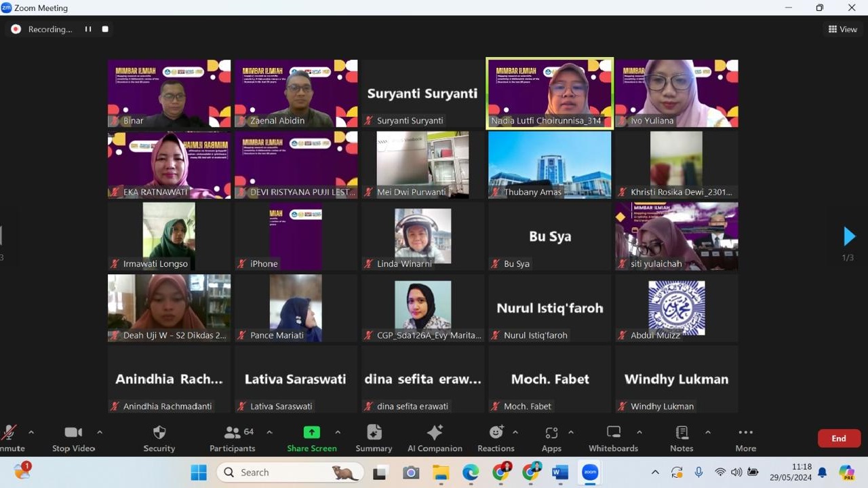Unmute the microphone
The image size is (868, 488).
click(9, 433)
